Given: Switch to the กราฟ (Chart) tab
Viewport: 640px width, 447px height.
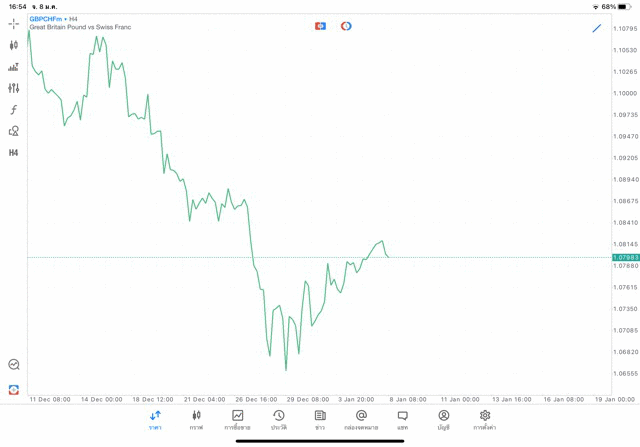Looking at the screenshot, I should 196,420.
